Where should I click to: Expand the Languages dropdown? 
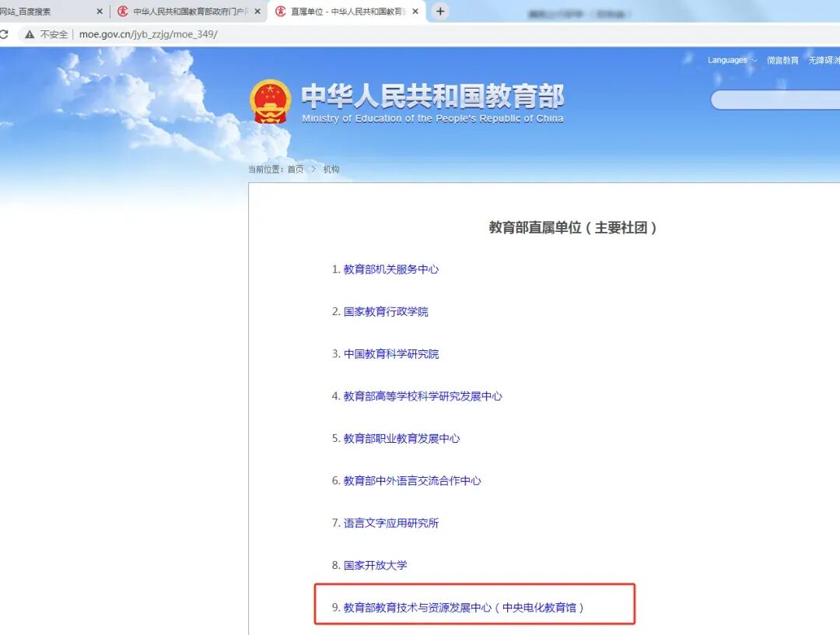click(733, 60)
